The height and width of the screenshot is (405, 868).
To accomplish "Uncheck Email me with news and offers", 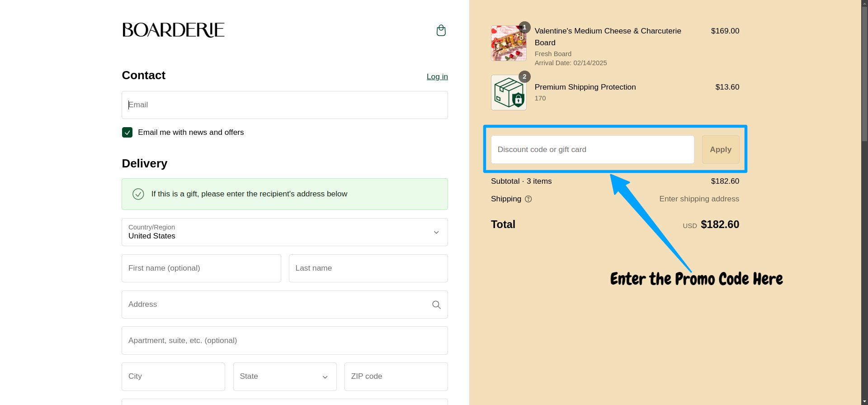I will (x=127, y=133).
